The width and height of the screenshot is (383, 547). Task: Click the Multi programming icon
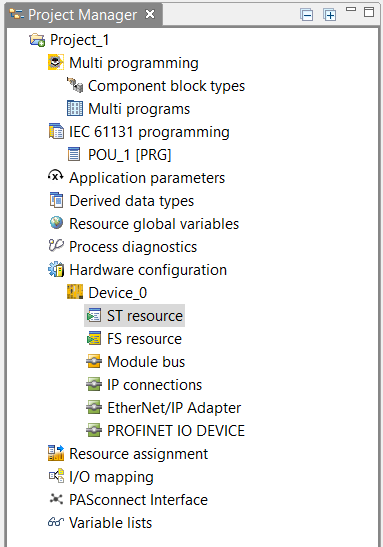pos(56,62)
